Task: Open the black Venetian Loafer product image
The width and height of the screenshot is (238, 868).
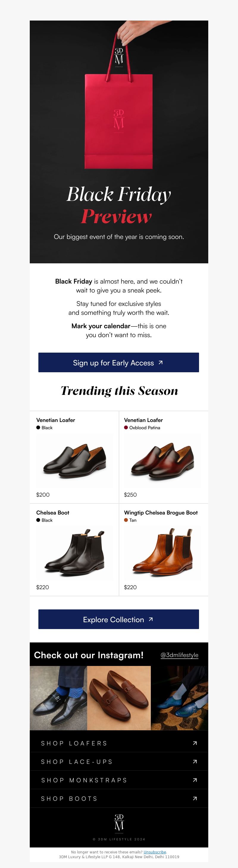Action: (74, 461)
